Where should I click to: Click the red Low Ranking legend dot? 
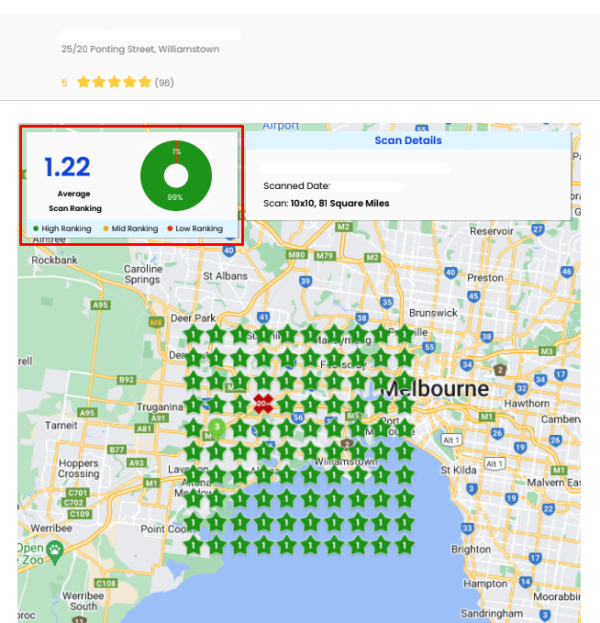tap(170, 228)
